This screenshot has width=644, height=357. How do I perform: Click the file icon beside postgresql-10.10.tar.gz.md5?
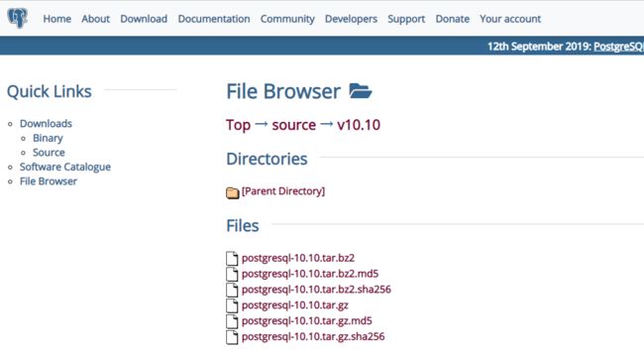coord(232,321)
